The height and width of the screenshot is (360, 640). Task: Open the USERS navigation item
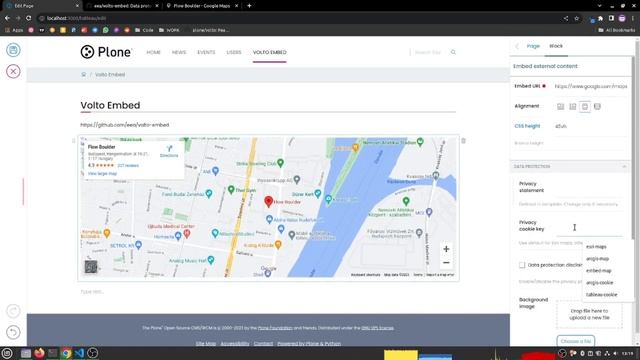click(x=234, y=52)
